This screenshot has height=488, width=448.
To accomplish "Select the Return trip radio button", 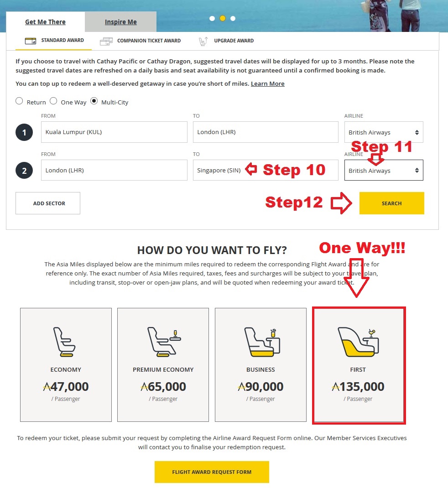I will pyautogui.click(x=19, y=101).
